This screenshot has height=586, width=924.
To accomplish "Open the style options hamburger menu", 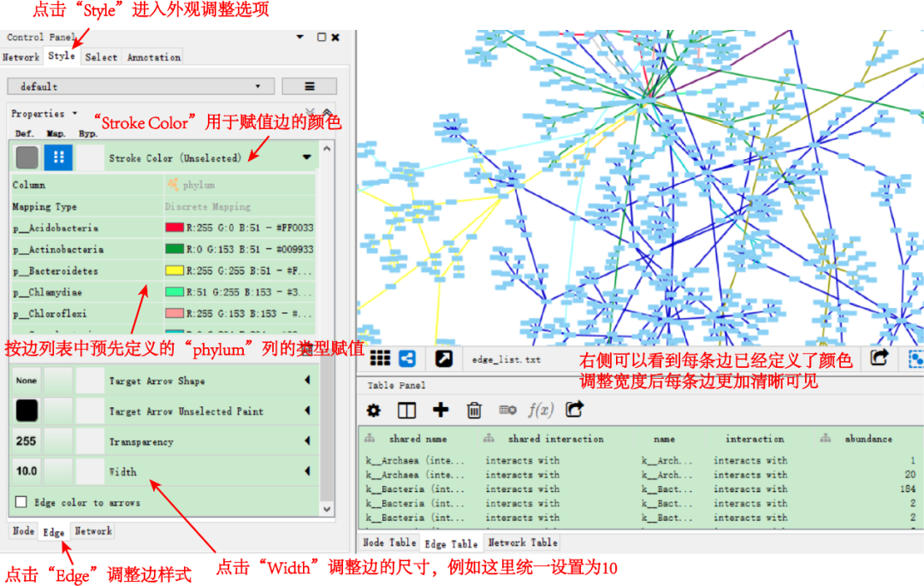I will pyautogui.click(x=309, y=86).
